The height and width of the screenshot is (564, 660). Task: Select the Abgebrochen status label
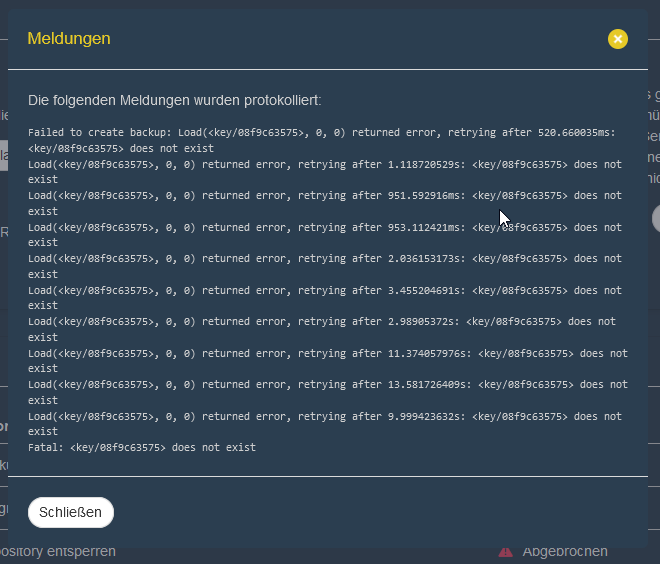point(564,552)
